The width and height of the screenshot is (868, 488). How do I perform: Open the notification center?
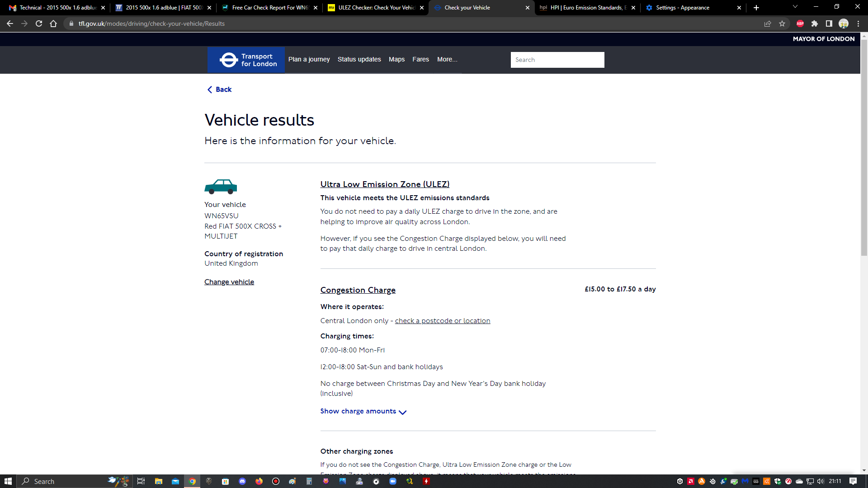(x=853, y=481)
